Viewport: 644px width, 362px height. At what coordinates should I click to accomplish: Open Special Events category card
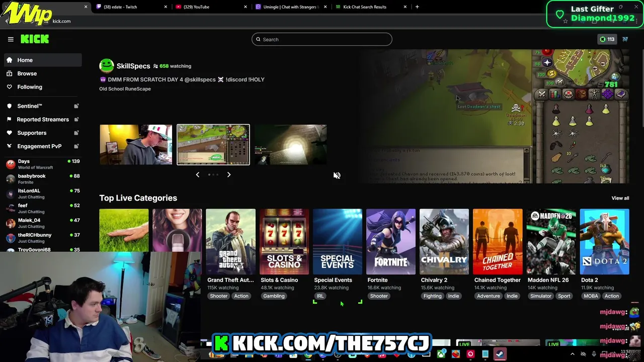coord(337,241)
